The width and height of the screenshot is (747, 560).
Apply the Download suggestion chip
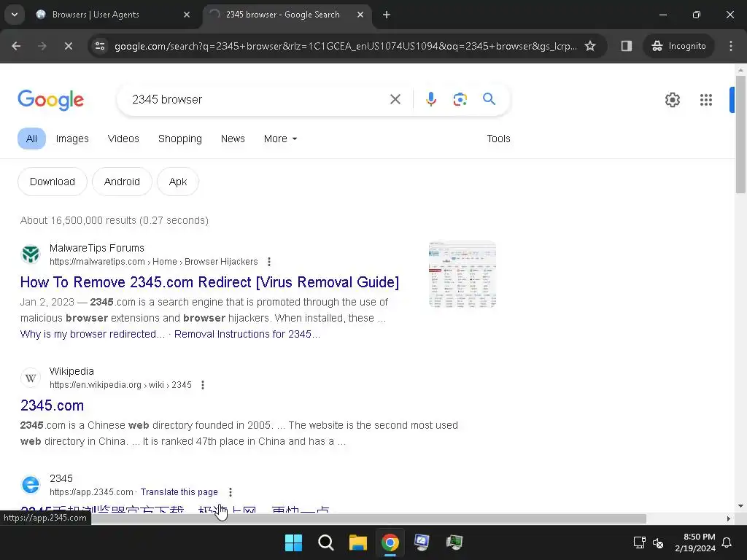pyautogui.click(x=53, y=182)
